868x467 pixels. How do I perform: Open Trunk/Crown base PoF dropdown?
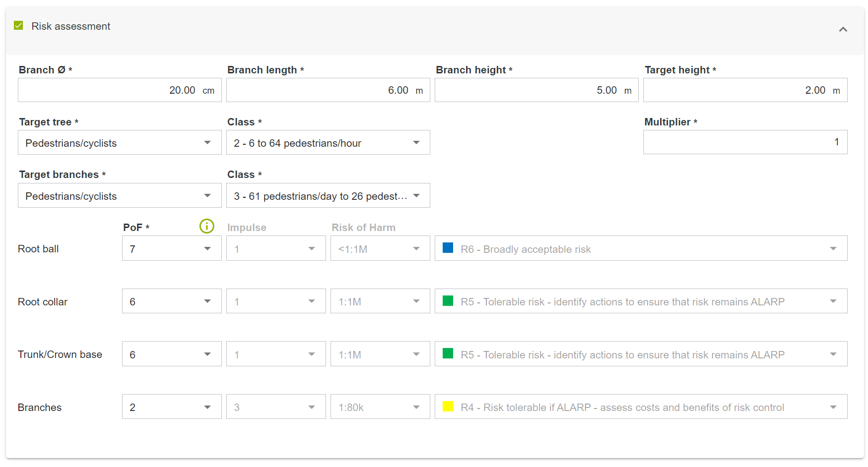[x=172, y=354]
